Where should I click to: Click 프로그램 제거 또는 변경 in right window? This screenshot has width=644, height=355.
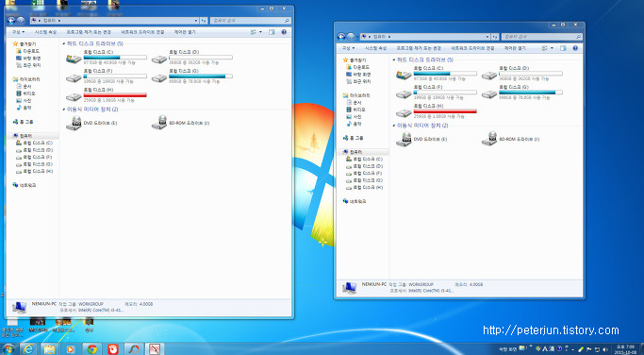(x=419, y=48)
